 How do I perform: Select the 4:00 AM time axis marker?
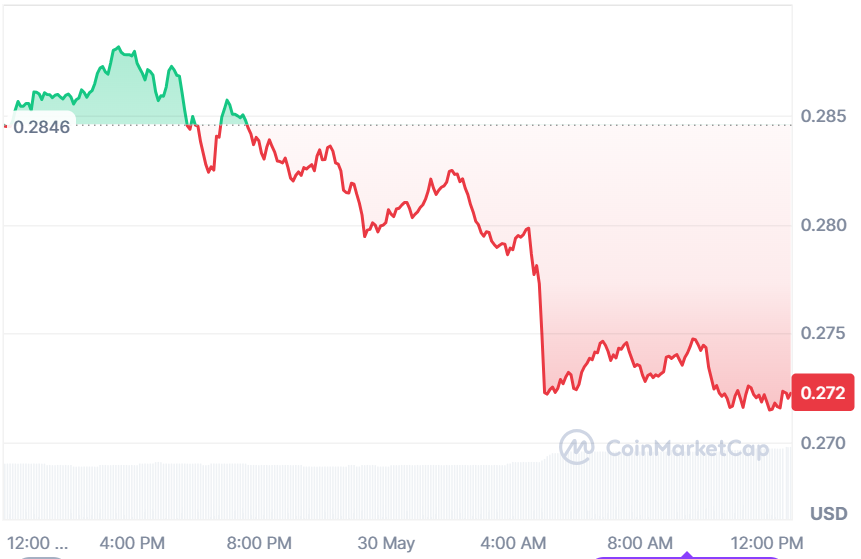coord(513,543)
